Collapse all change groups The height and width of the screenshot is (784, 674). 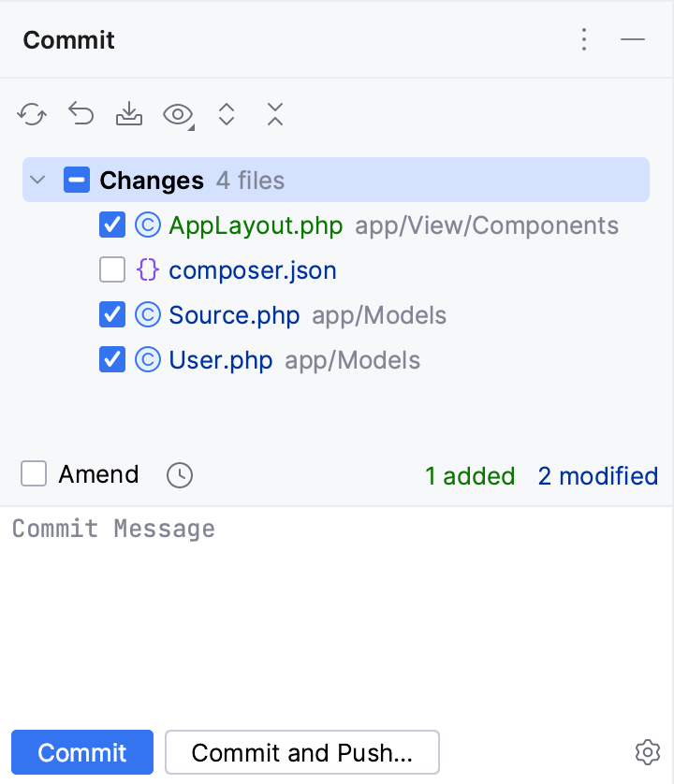(274, 114)
